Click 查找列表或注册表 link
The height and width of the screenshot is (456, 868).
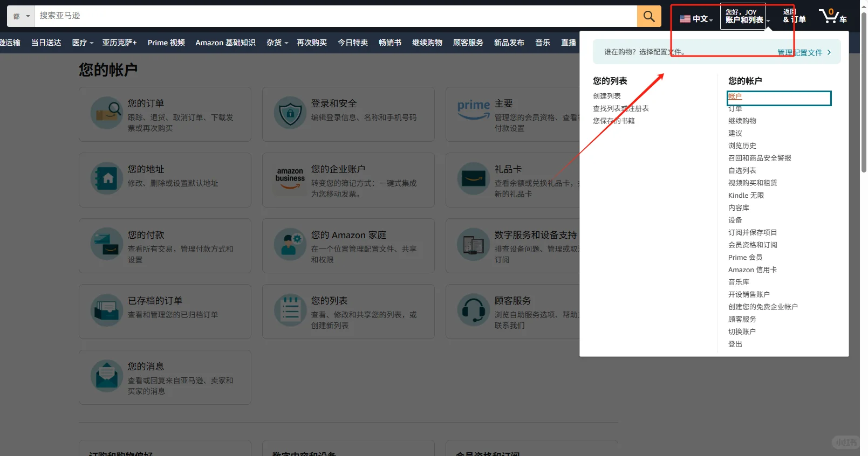pos(621,108)
